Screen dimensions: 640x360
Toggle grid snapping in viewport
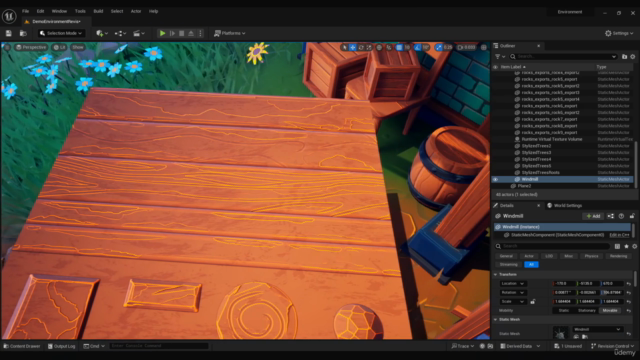coord(399,47)
